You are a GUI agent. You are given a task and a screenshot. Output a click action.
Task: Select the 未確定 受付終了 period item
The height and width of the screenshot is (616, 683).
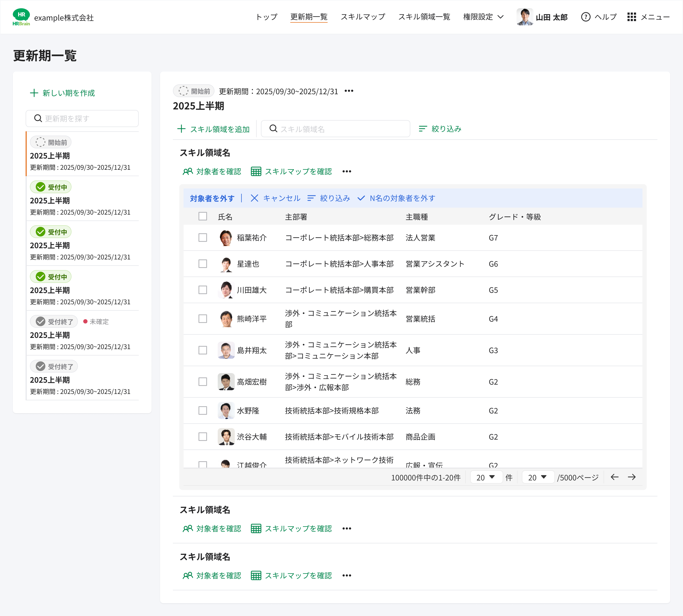(x=82, y=333)
